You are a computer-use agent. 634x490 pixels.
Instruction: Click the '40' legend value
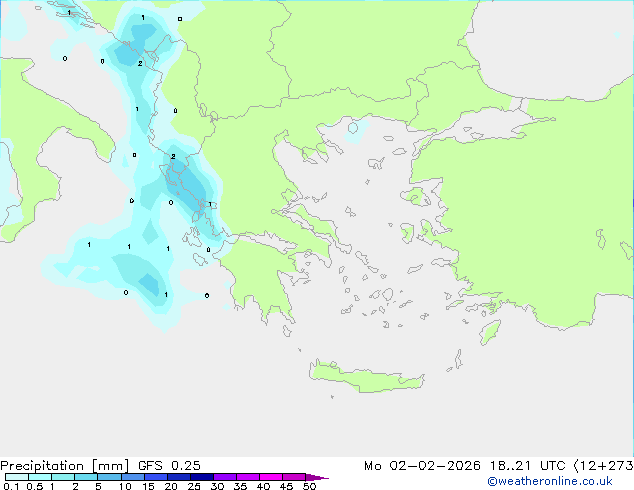(x=263, y=486)
